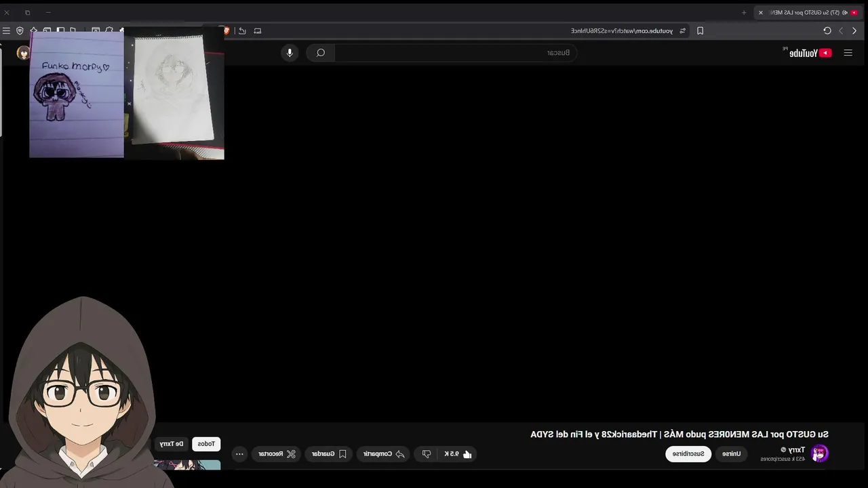868x488 pixels.
Task: Go back with the browser back arrow
Action: [x=854, y=30]
